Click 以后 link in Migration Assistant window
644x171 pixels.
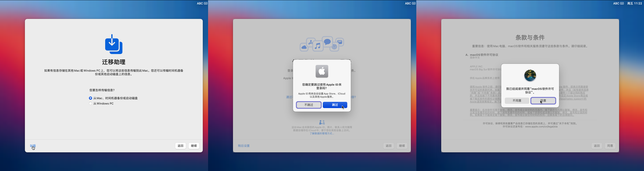tap(33, 146)
